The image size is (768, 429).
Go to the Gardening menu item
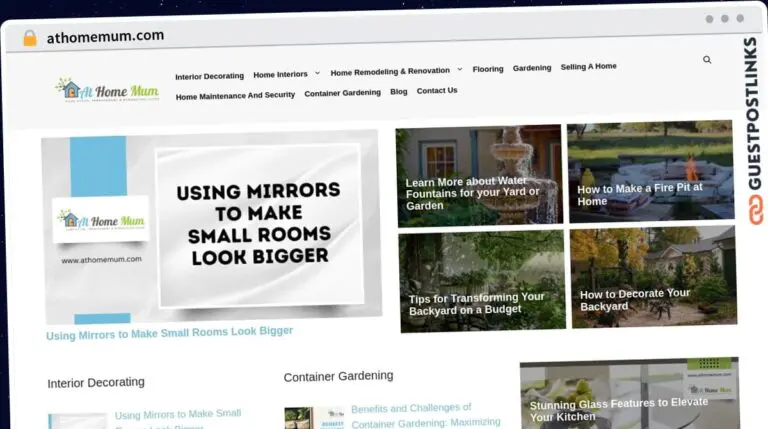532,68
